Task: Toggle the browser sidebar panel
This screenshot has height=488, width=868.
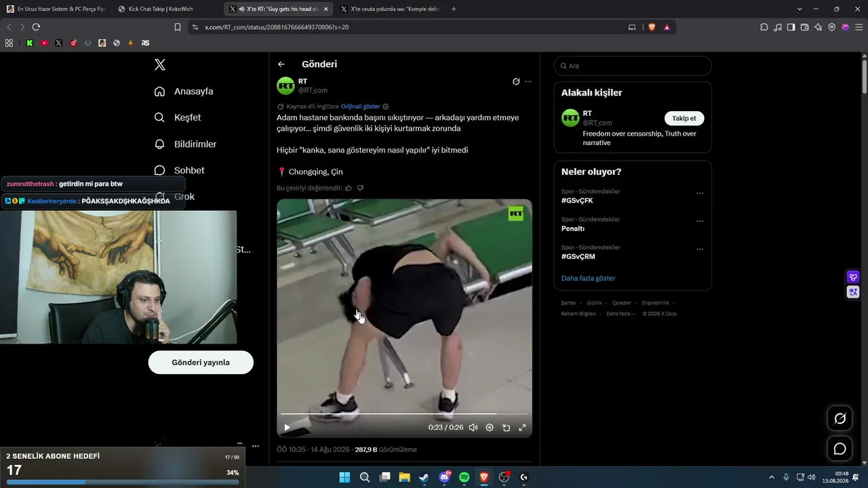Action: (x=791, y=27)
